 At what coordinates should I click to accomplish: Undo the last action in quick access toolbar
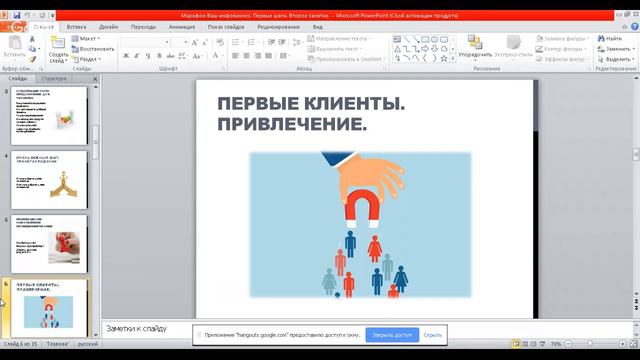(28, 16)
